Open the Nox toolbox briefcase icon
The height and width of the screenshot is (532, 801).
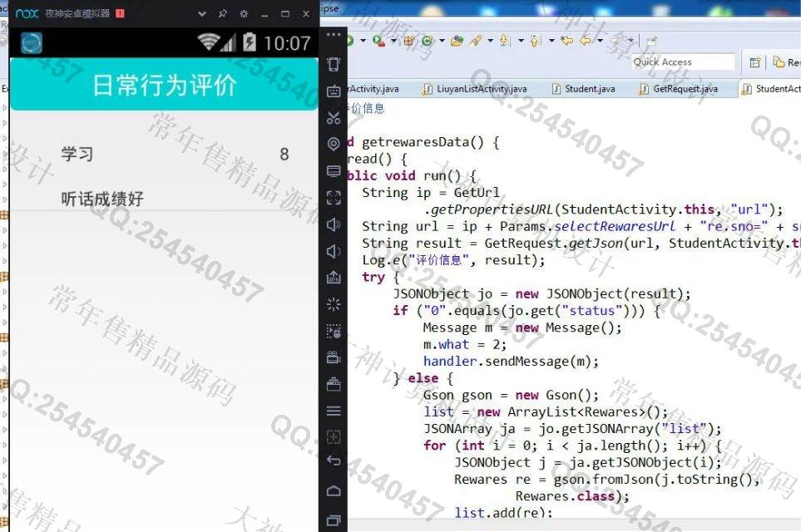coord(334,384)
